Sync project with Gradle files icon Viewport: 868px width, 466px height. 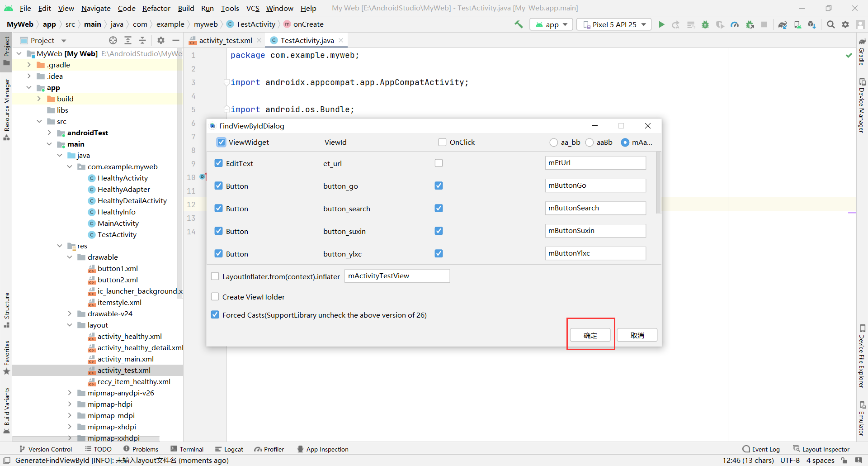(x=783, y=24)
